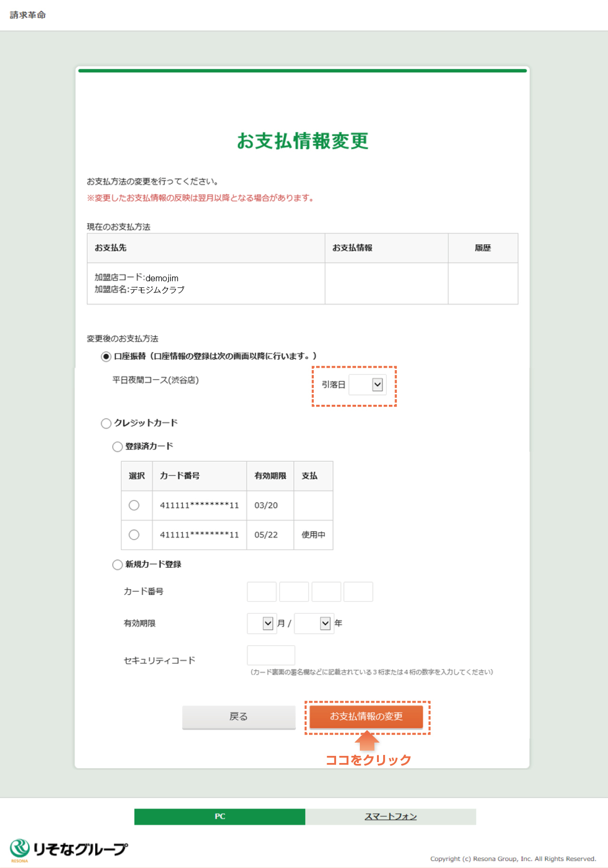Focus the fourth card number field

point(358,591)
